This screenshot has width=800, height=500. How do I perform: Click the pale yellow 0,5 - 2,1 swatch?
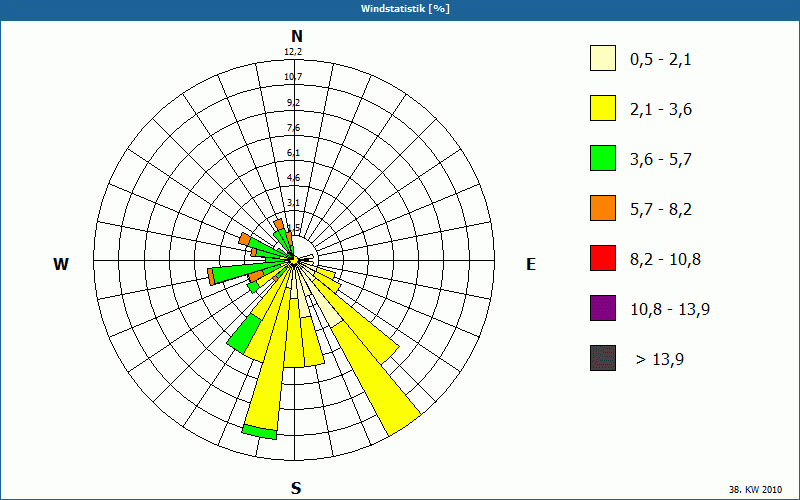tap(603, 58)
